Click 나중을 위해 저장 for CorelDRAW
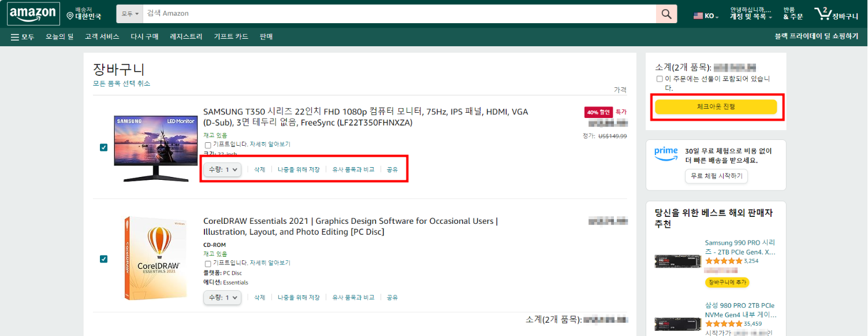This screenshot has width=868, height=336. [x=299, y=297]
